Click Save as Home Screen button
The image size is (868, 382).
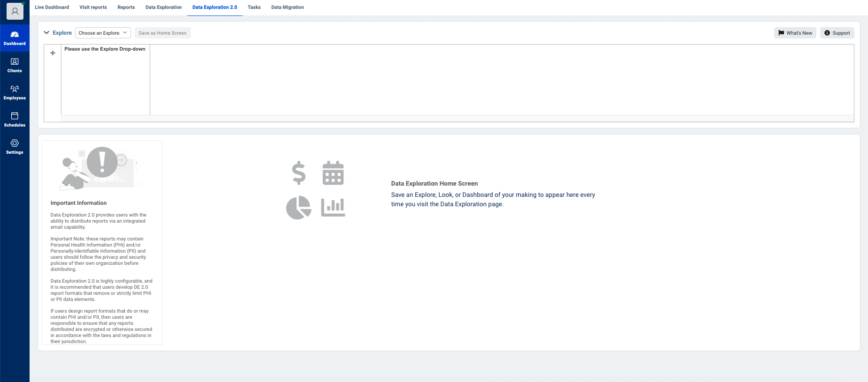[162, 33]
